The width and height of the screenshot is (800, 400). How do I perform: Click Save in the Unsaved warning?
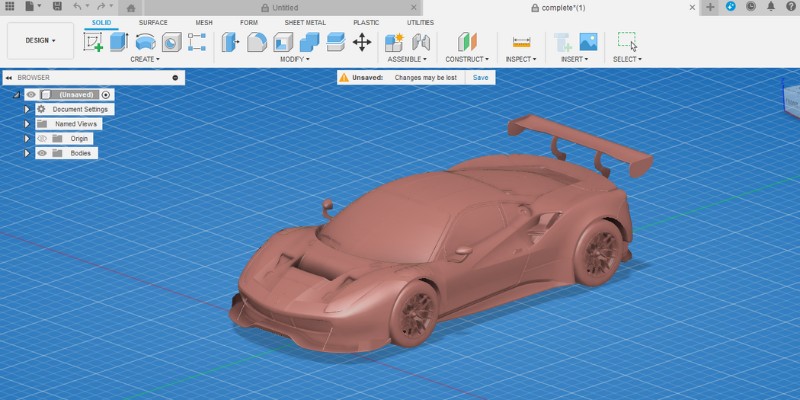tap(481, 78)
